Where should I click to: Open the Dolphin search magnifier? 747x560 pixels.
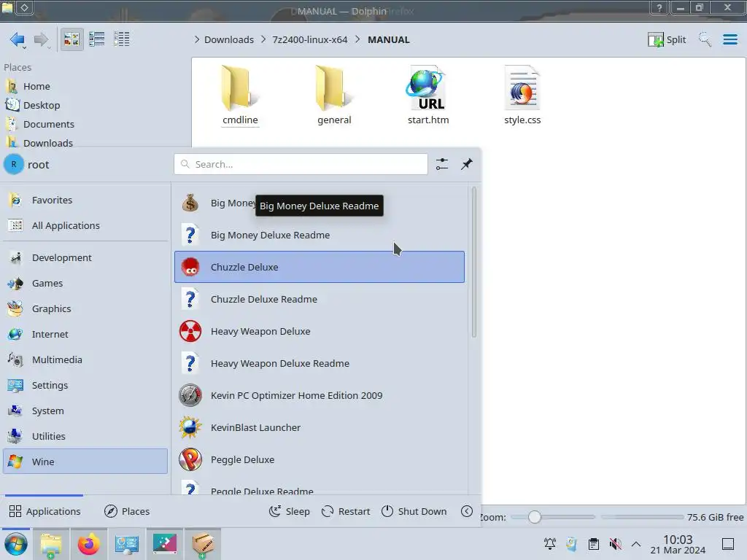click(705, 39)
